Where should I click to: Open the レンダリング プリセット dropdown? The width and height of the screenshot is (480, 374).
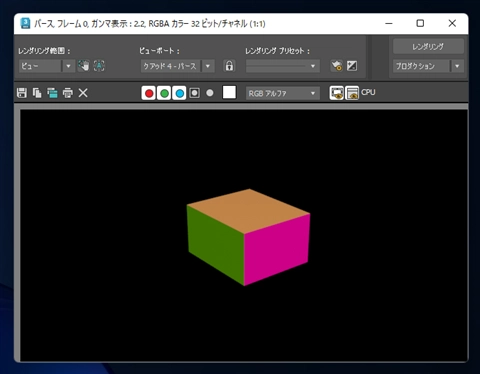(283, 66)
